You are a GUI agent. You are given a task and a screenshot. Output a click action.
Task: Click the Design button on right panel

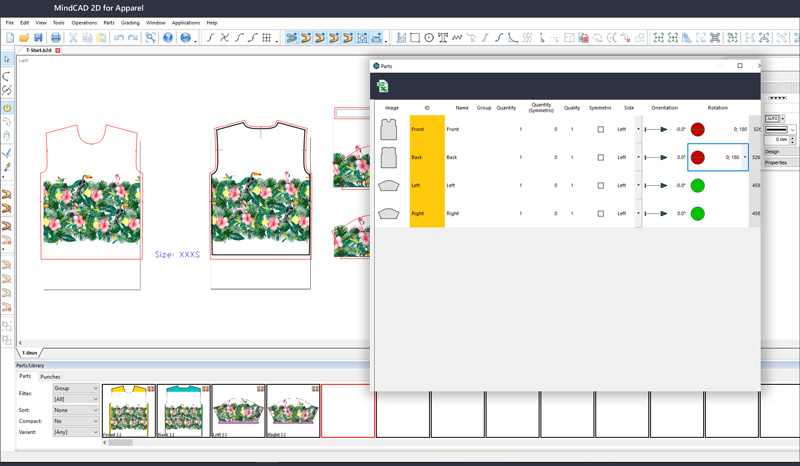coord(781,152)
